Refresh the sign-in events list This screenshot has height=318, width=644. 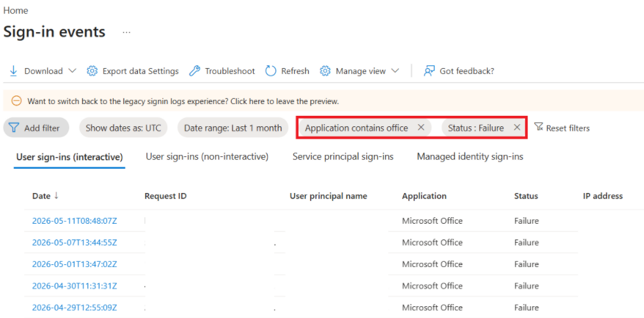(287, 71)
